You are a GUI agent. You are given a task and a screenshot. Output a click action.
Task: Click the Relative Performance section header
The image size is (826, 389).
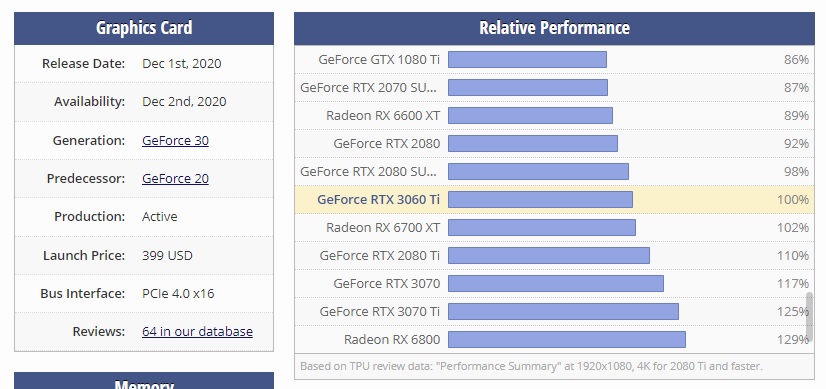pyautogui.click(x=554, y=28)
